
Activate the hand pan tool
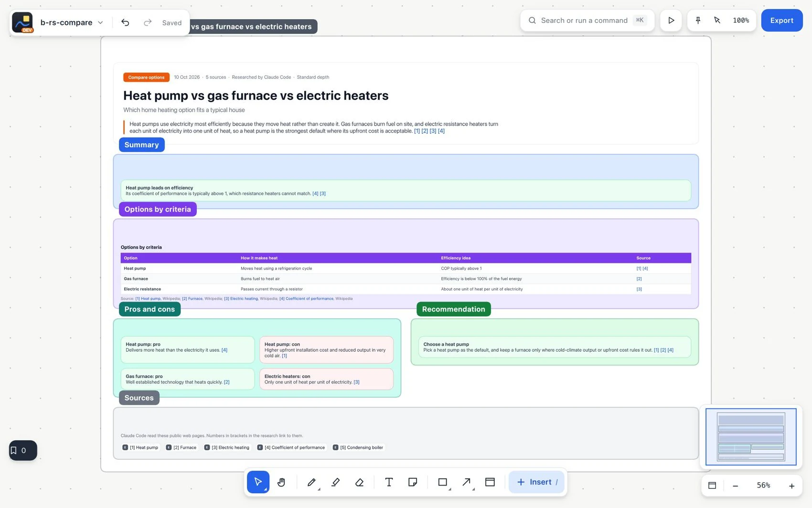281,482
